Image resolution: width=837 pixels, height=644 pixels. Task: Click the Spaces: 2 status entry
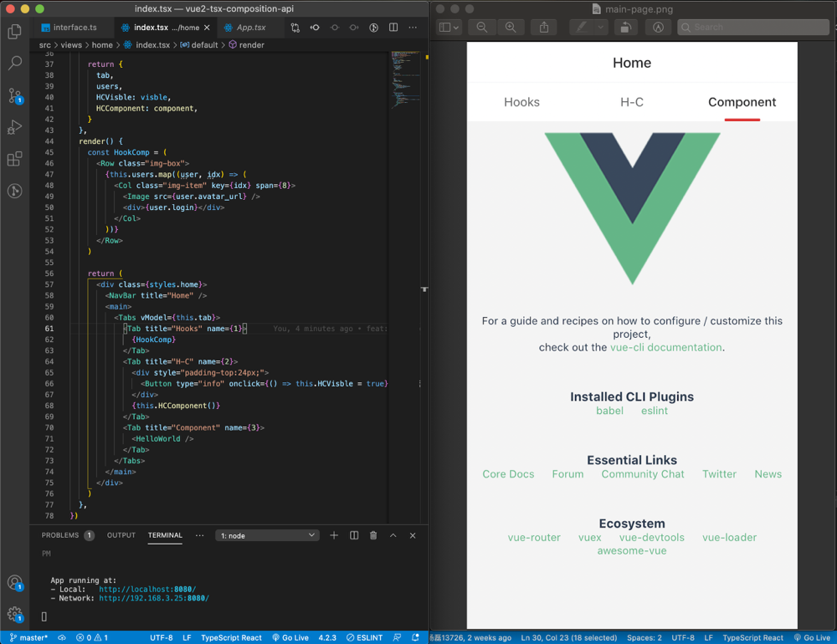pos(644,637)
